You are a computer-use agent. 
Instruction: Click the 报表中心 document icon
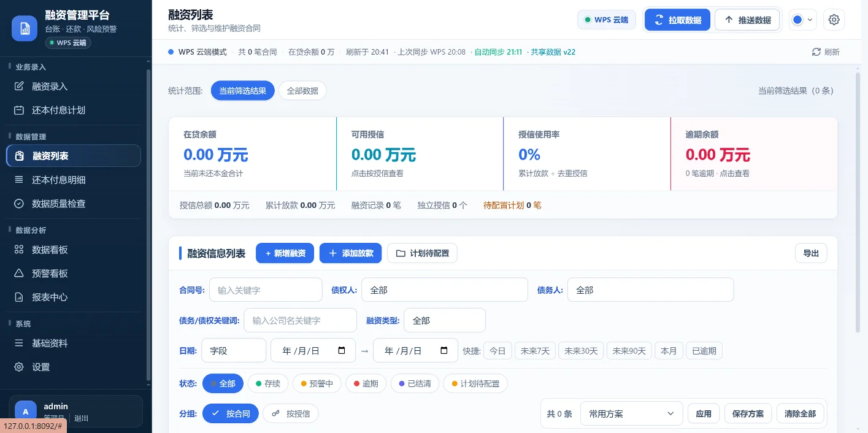[x=19, y=297]
